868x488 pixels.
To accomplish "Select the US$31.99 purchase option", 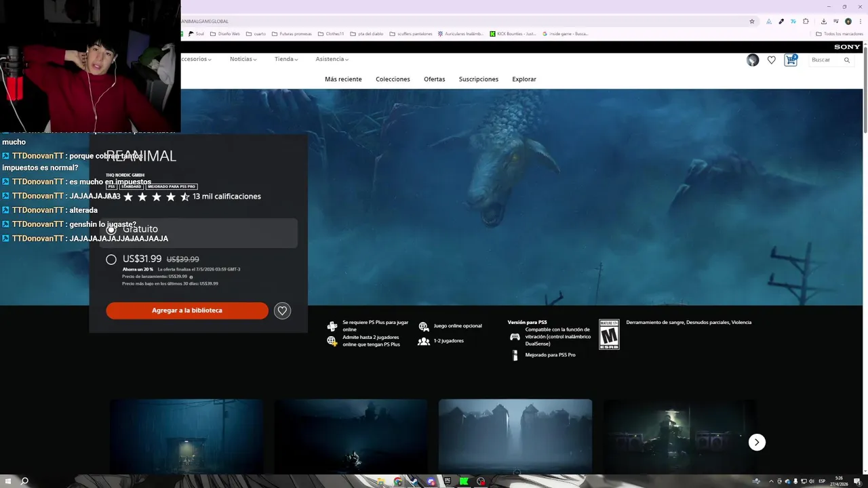I will point(111,260).
